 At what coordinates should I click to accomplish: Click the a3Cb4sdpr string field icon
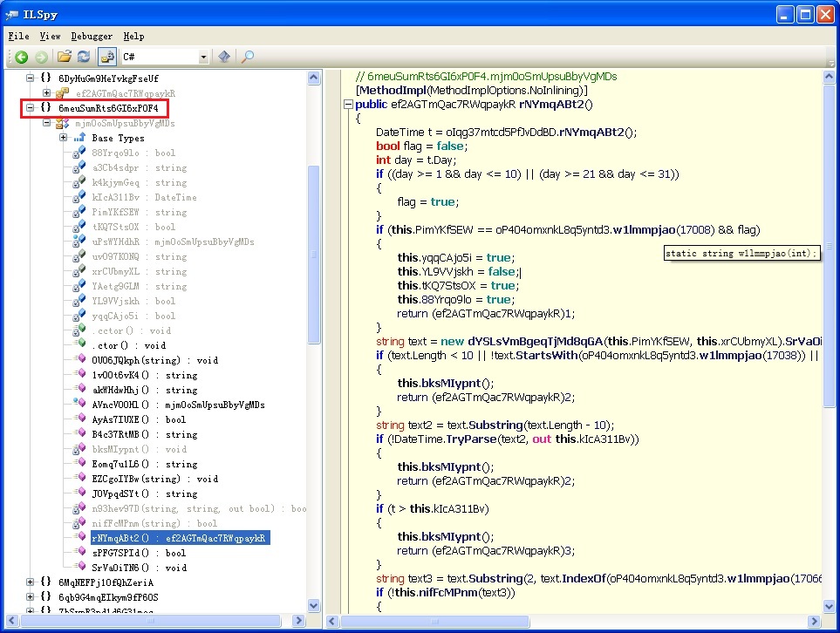tap(79, 167)
